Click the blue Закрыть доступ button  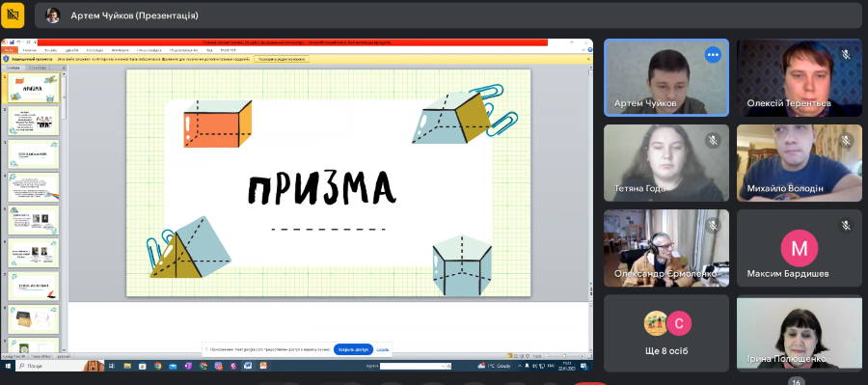[x=353, y=349]
